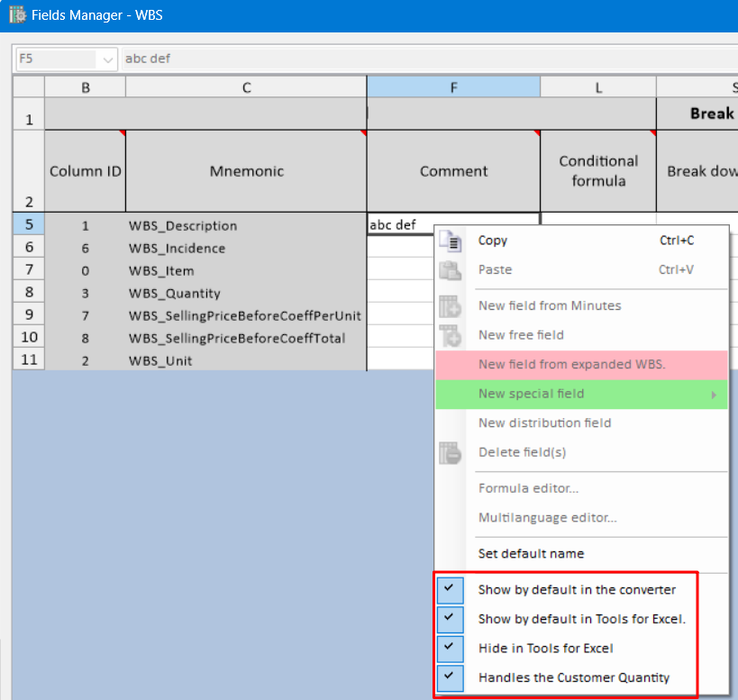The image size is (738, 700).
Task: Click the Fields Manager window title icon
Action: point(16,15)
